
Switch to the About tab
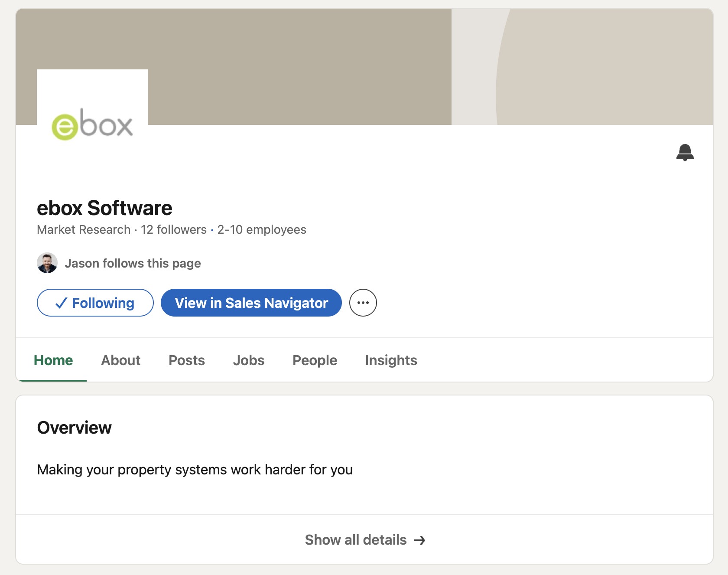[x=120, y=360]
